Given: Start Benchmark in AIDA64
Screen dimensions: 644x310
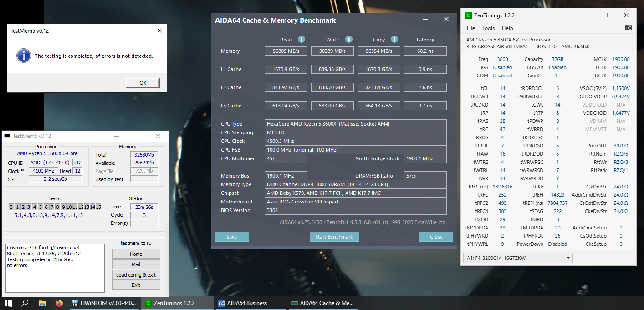Looking at the screenshot, I should pos(334,237).
